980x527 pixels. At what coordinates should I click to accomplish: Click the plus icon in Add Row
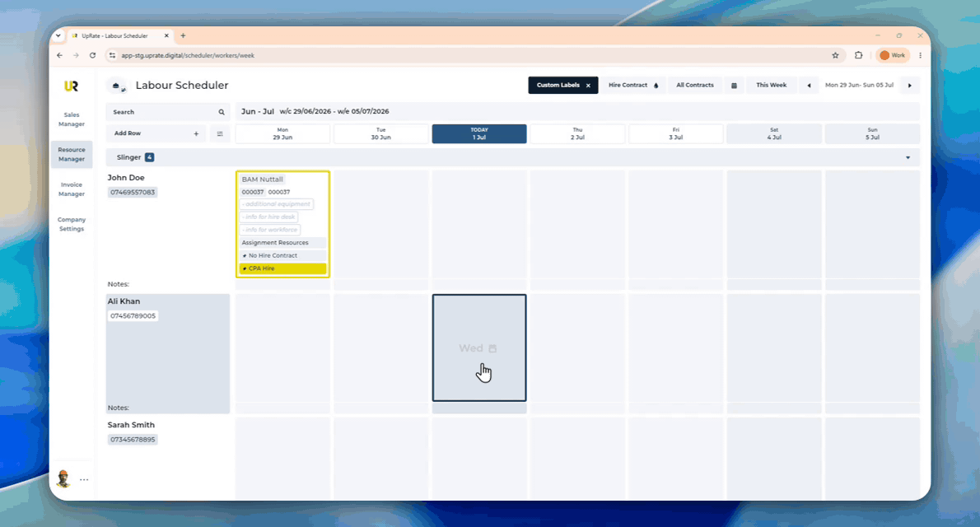(x=196, y=133)
